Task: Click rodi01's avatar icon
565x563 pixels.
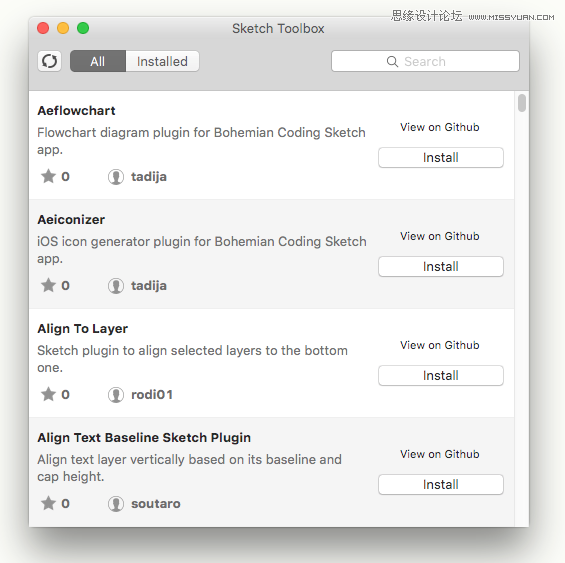Action: point(116,395)
